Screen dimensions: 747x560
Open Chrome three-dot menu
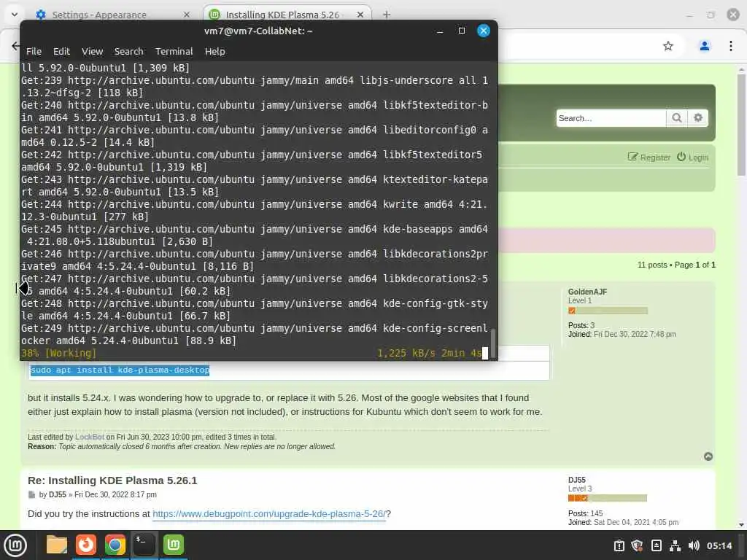pyautogui.click(x=730, y=46)
